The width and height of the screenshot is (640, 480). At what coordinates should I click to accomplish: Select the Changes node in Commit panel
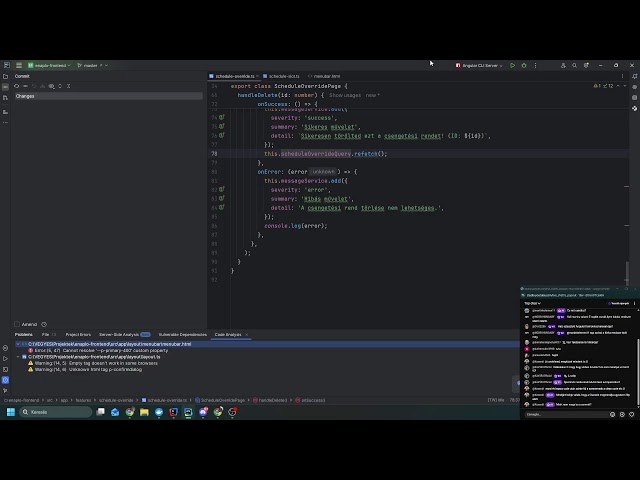(108, 96)
